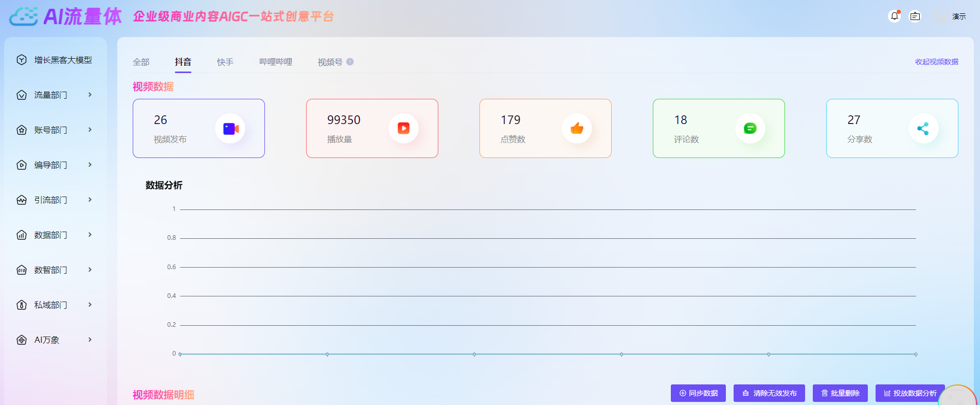Screen dimensions: 980x405
Task: Click the 批量删除 button
Action: (840, 393)
